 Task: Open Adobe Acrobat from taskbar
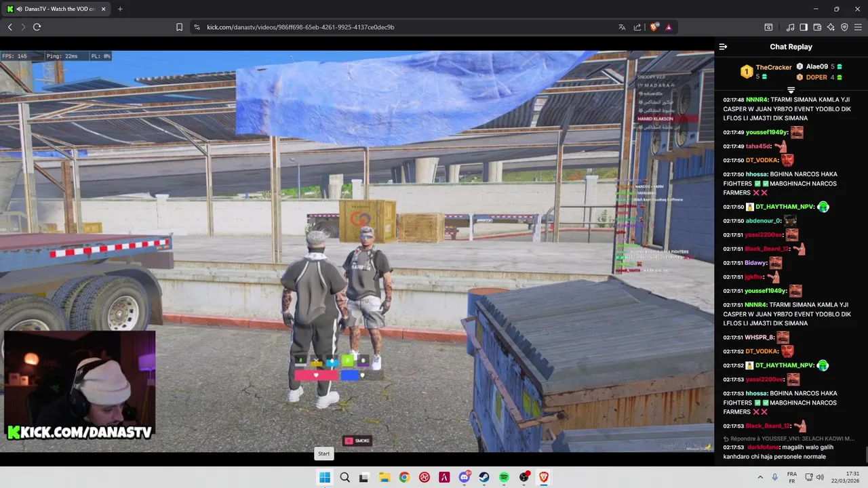pos(444,477)
